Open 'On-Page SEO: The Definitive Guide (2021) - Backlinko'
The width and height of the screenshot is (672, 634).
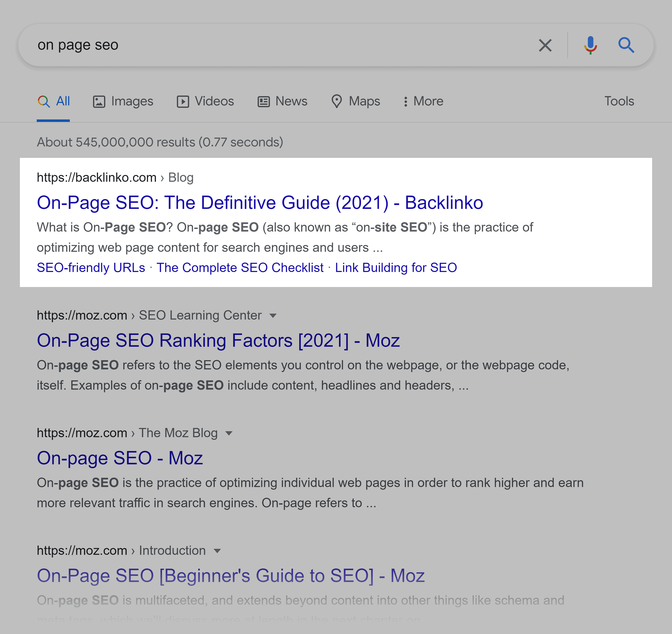point(260,203)
